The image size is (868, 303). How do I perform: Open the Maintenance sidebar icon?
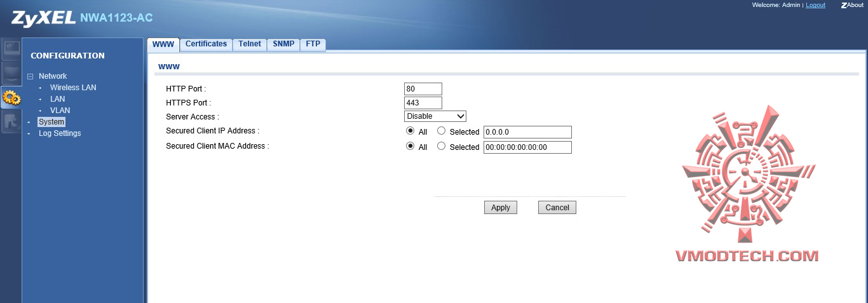click(x=11, y=122)
